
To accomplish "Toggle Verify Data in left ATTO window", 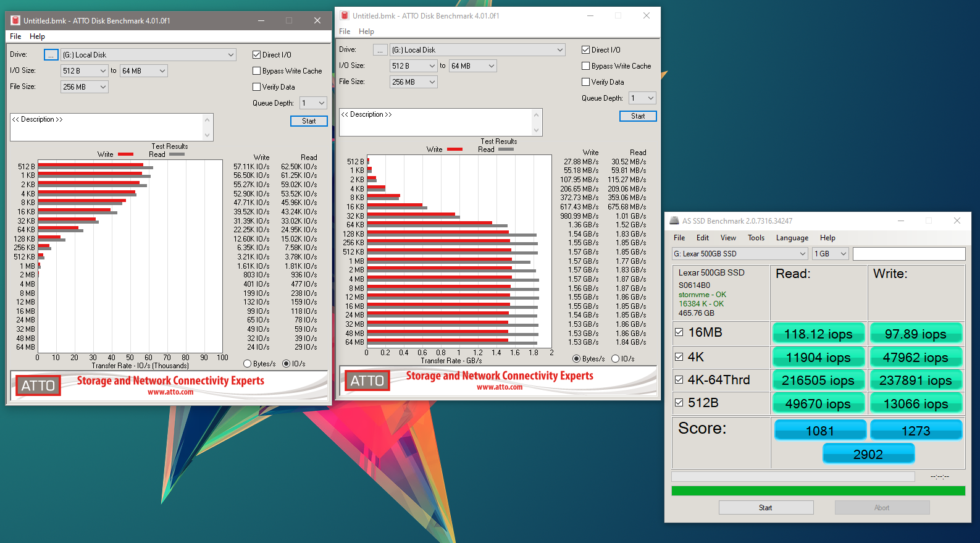I will coord(256,87).
